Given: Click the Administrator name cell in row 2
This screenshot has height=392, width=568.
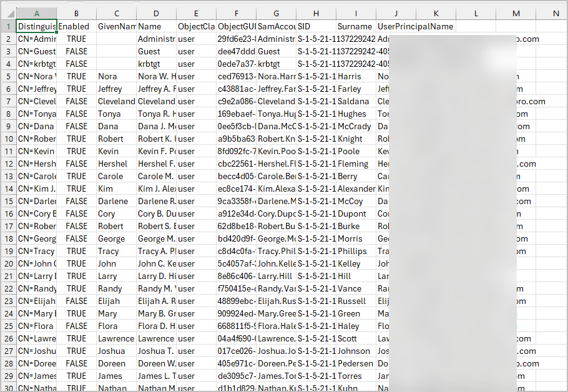Looking at the screenshot, I should pos(155,39).
